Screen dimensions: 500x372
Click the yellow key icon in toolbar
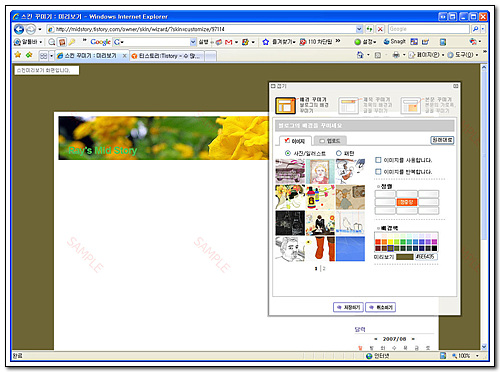tap(72, 42)
